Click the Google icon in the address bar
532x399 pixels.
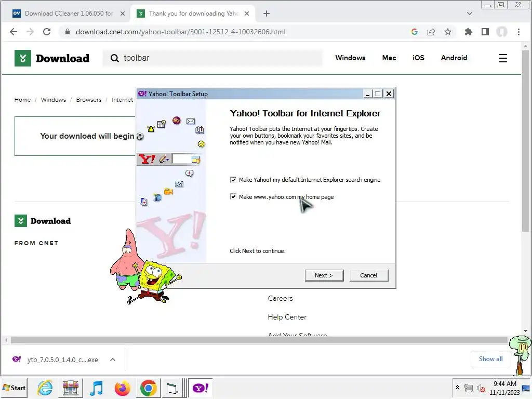point(414,32)
